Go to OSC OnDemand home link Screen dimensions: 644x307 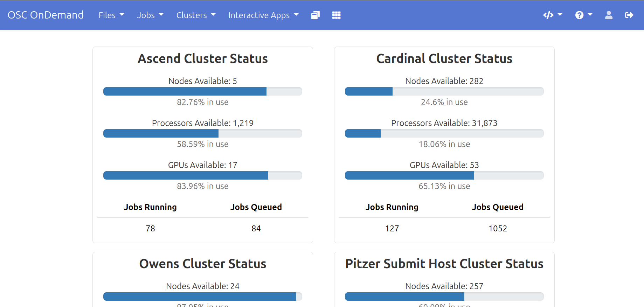coord(46,15)
